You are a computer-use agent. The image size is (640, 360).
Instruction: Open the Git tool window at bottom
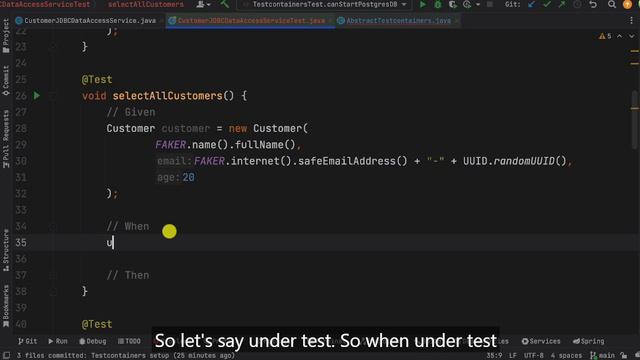click(x=27, y=341)
